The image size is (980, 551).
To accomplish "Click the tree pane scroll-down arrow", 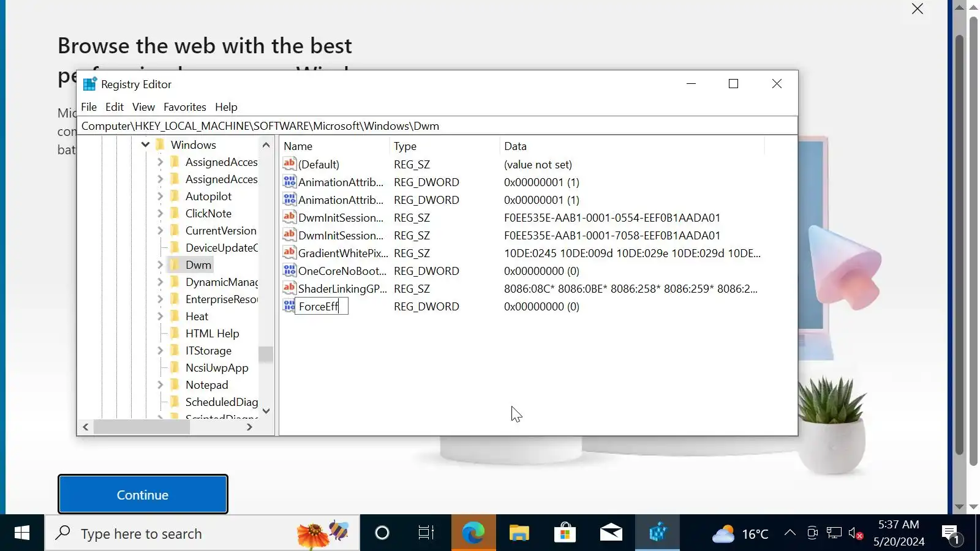I will tap(266, 411).
